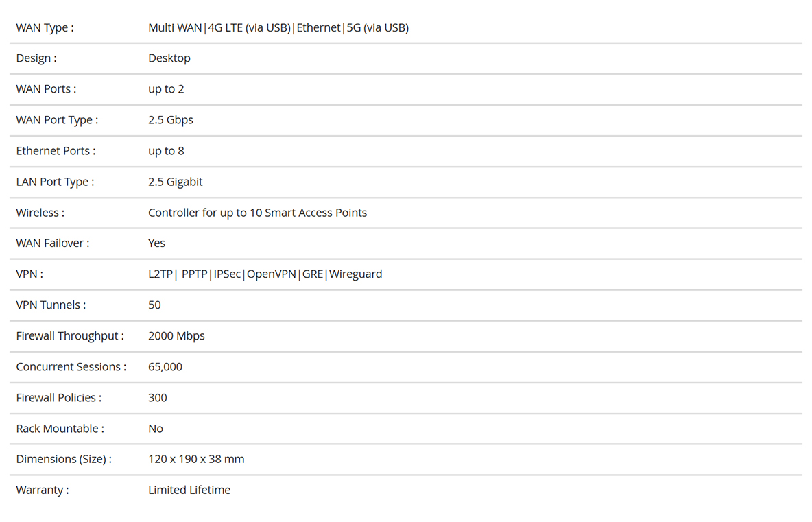Image resolution: width=812 pixels, height=522 pixels.
Task: Click the VPN protocols list value
Action: (x=265, y=274)
